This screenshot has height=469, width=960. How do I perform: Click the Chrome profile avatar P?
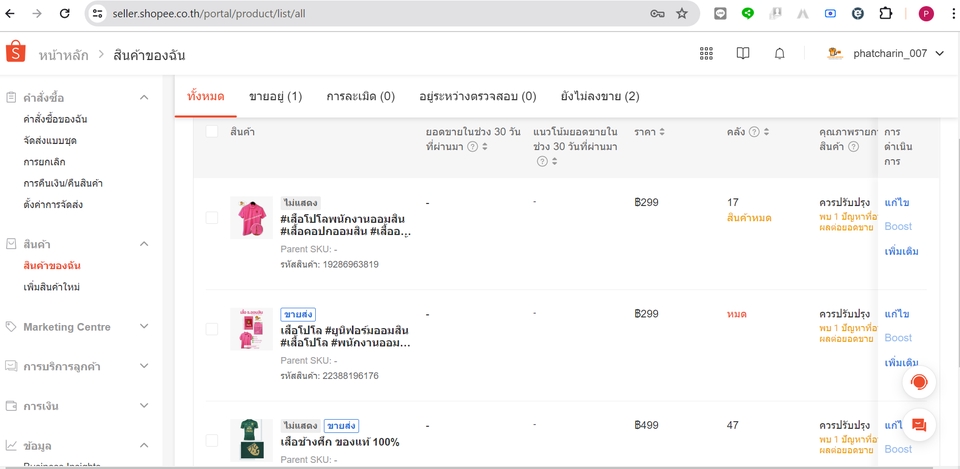[x=926, y=13]
